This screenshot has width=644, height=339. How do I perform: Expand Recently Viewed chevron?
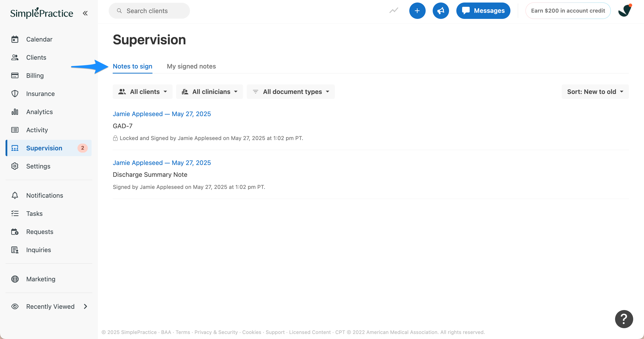[85, 307]
